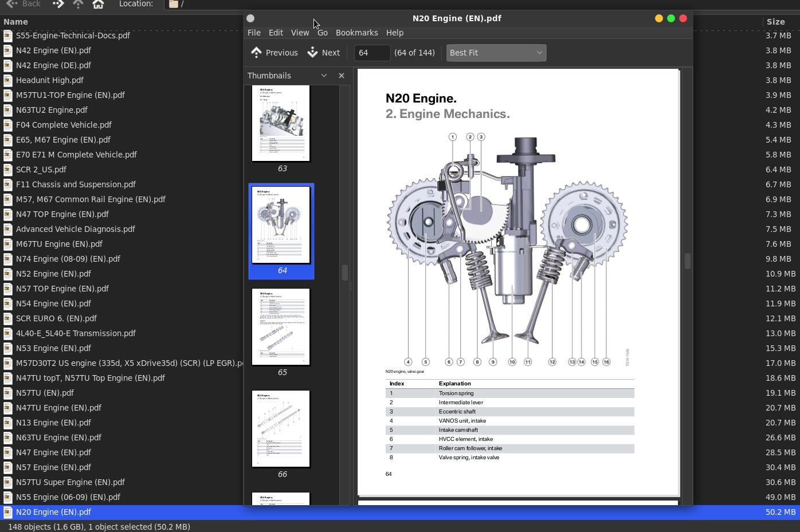Screen dimensions: 800x532
Task: Select file N63TU Engine (EN).pdf
Action: pyautogui.click(x=58, y=438)
